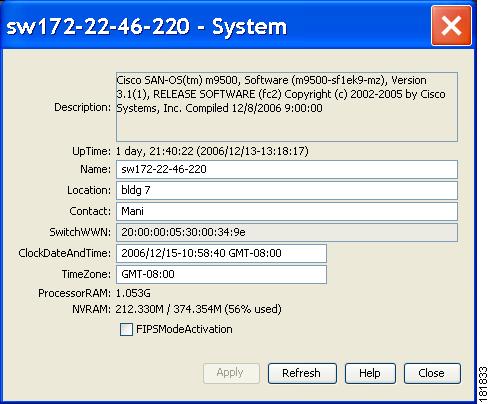Click the UpTime value text
Image resolution: width=490 pixels, height=404 pixels.
pyautogui.click(x=212, y=151)
